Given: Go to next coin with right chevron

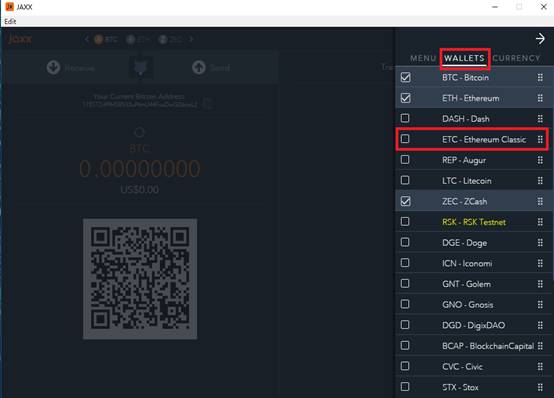Looking at the screenshot, I should coord(191,39).
